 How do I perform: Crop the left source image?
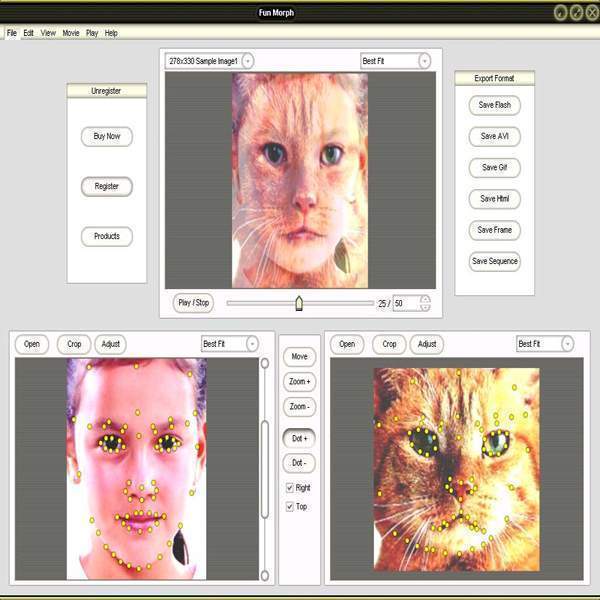click(74, 344)
